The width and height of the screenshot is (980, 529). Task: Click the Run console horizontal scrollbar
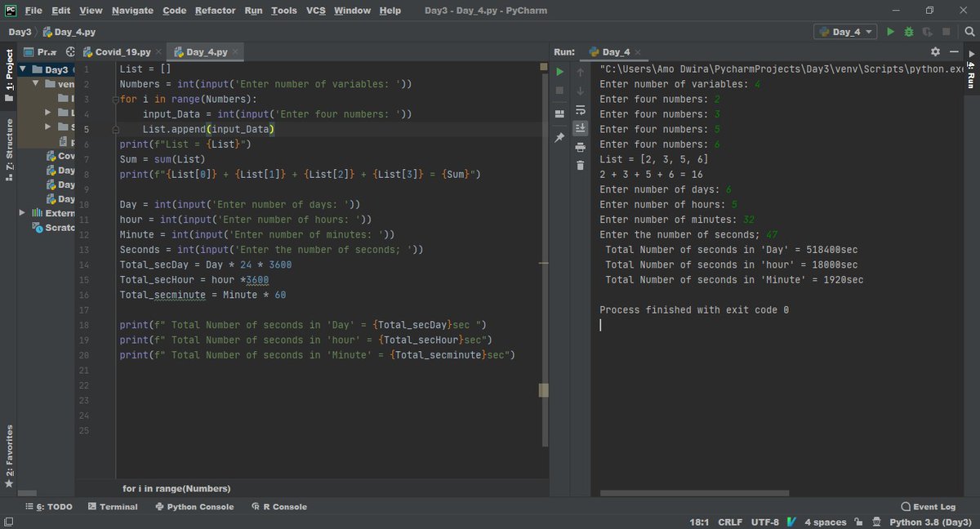coord(694,492)
